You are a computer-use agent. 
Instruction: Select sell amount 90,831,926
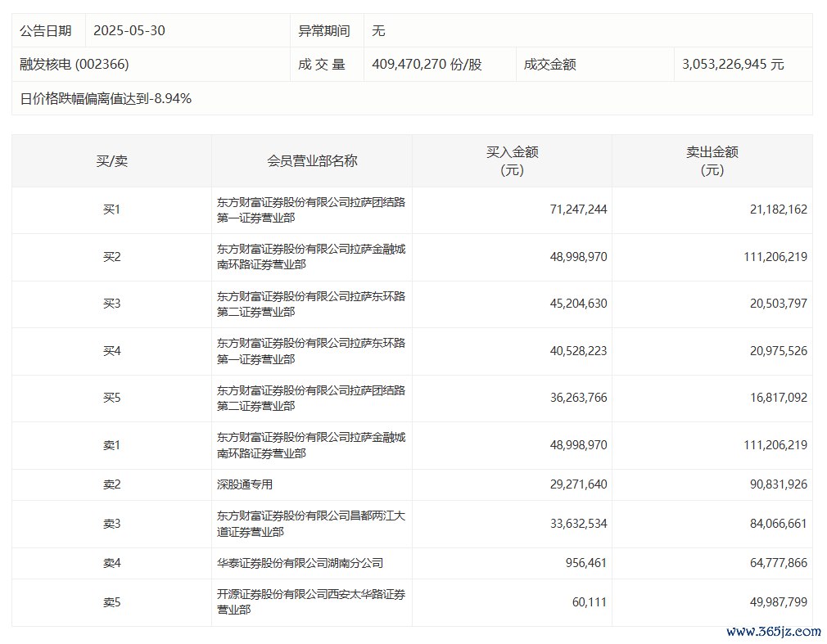tap(779, 484)
